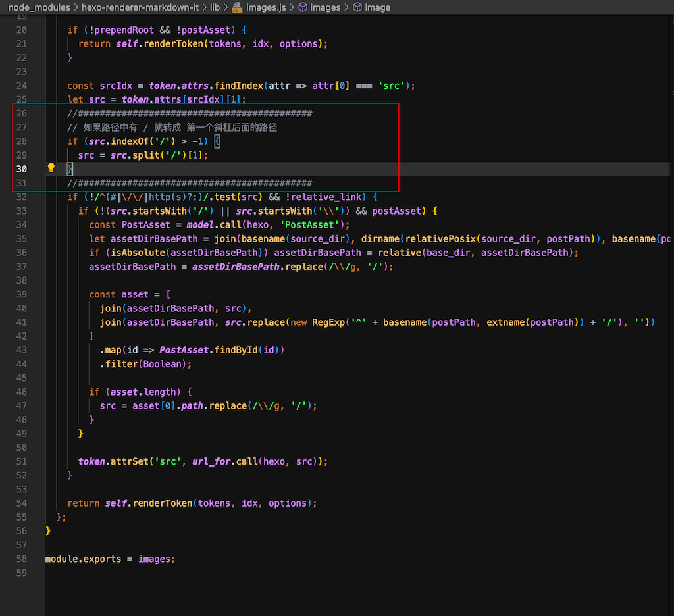674x616 pixels.
Task: Open the node_modules breadcrumb dropdown
Action: point(39,8)
